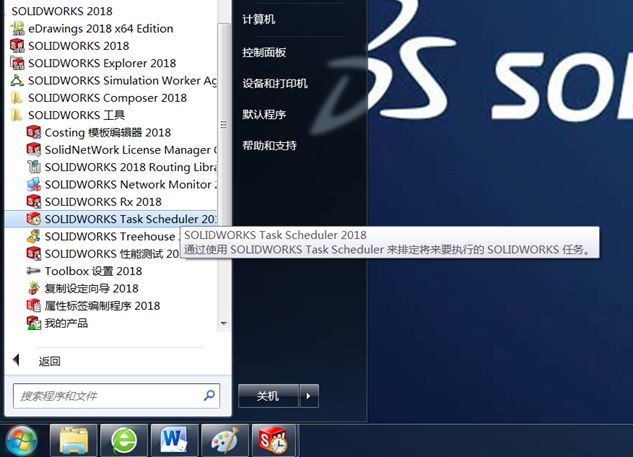Open 复制设定向导 2018 icon
The image size is (633, 457).
click(x=34, y=288)
